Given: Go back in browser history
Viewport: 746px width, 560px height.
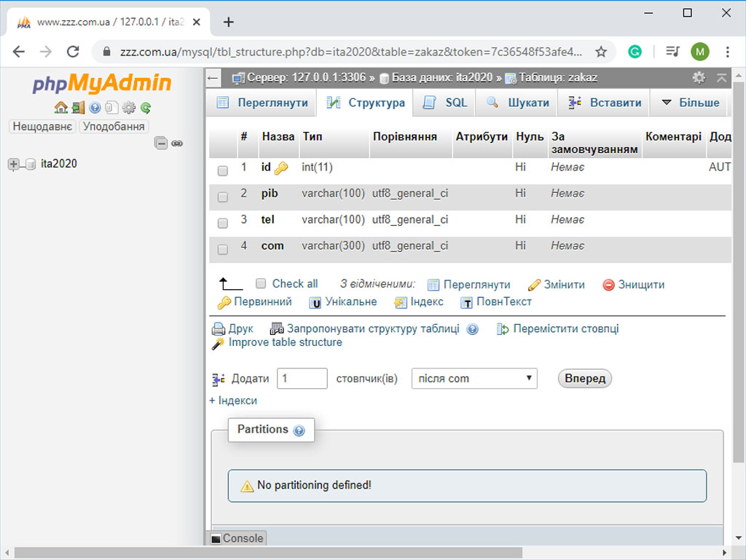Looking at the screenshot, I should pyautogui.click(x=18, y=52).
